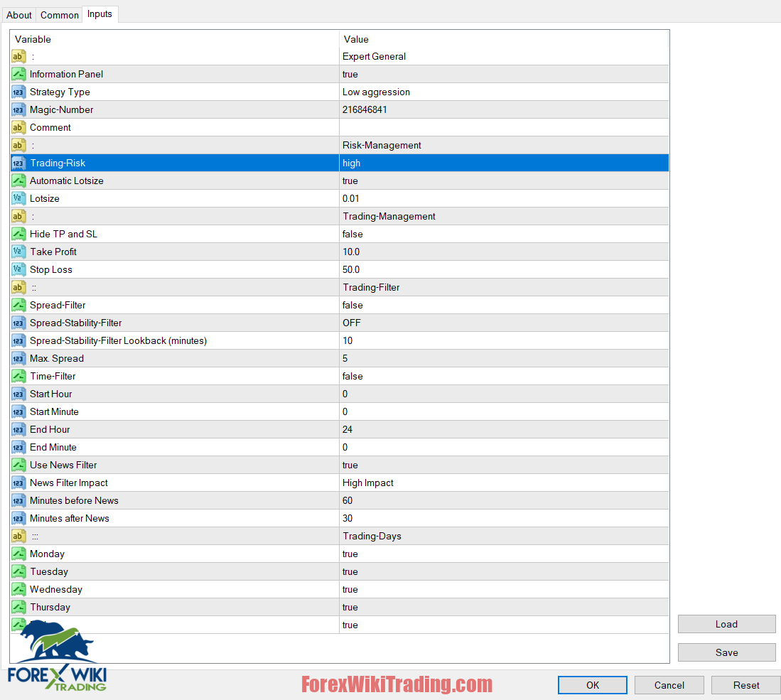Click the Automatic Lotsize boolean icon
This screenshot has height=700, width=781.
(18, 181)
